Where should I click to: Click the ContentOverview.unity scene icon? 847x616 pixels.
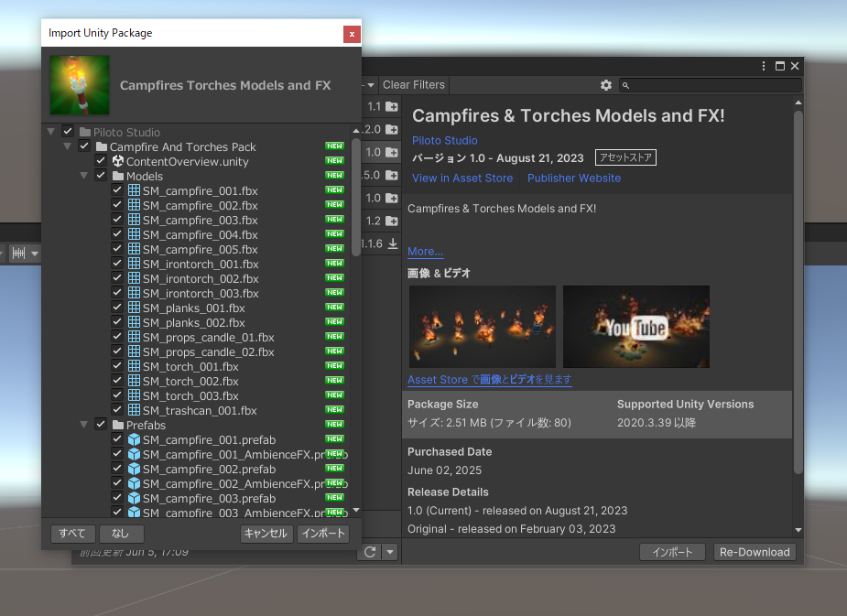(x=118, y=162)
